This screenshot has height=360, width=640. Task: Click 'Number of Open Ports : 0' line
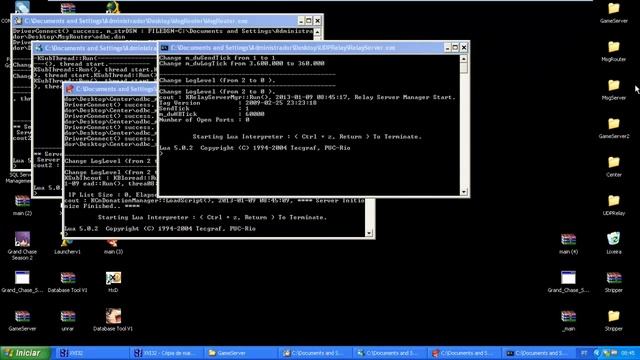204,120
